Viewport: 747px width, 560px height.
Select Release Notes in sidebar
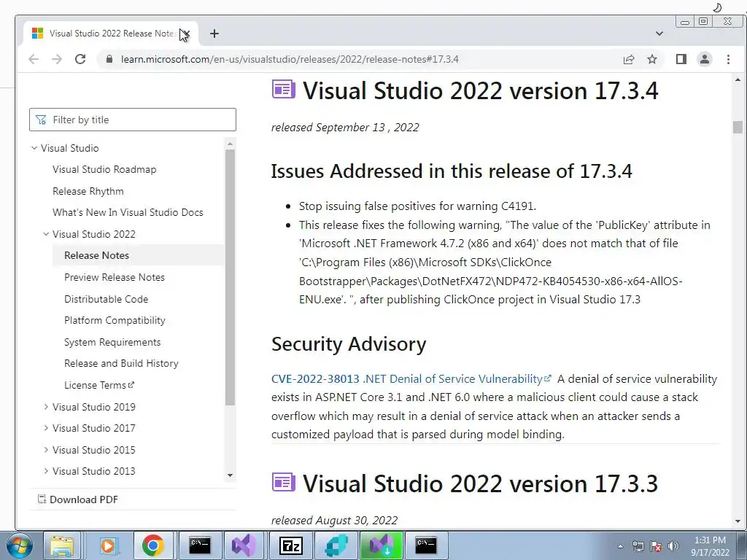coord(97,255)
